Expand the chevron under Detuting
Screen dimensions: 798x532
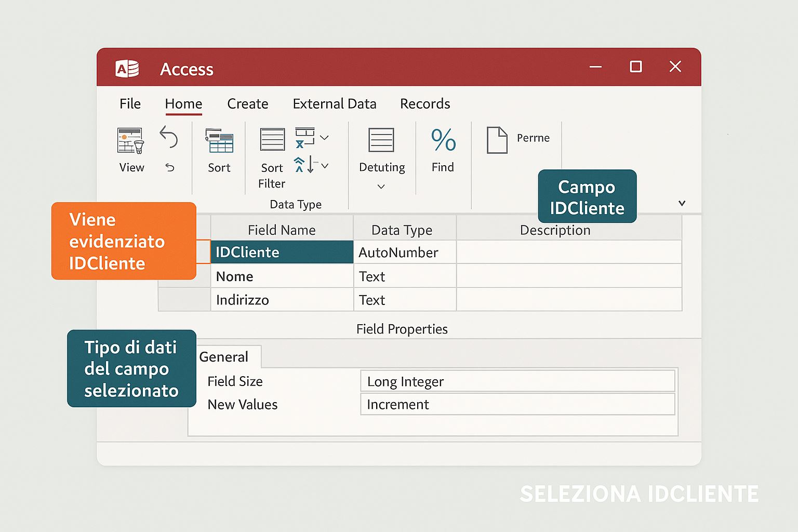tap(381, 187)
